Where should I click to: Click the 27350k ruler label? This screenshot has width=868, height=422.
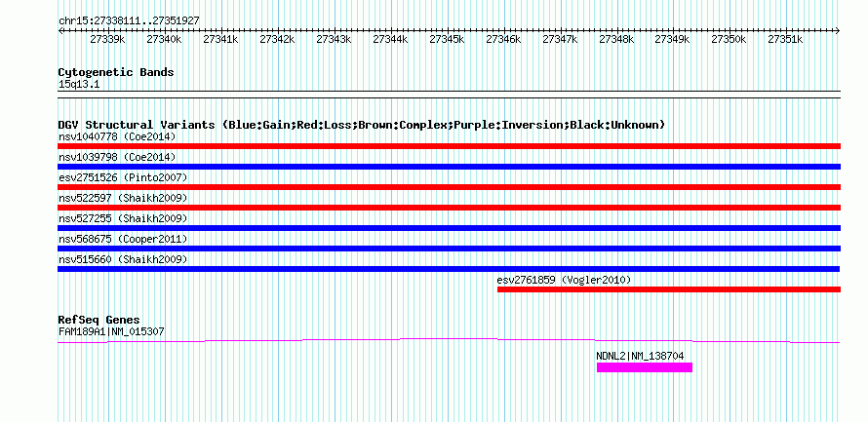[x=729, y=39]
